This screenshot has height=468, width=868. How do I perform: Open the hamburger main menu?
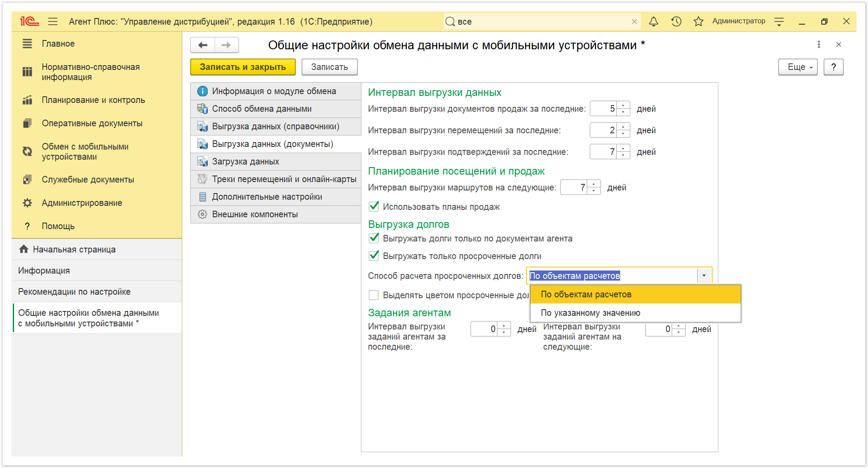tap(53, 21)
